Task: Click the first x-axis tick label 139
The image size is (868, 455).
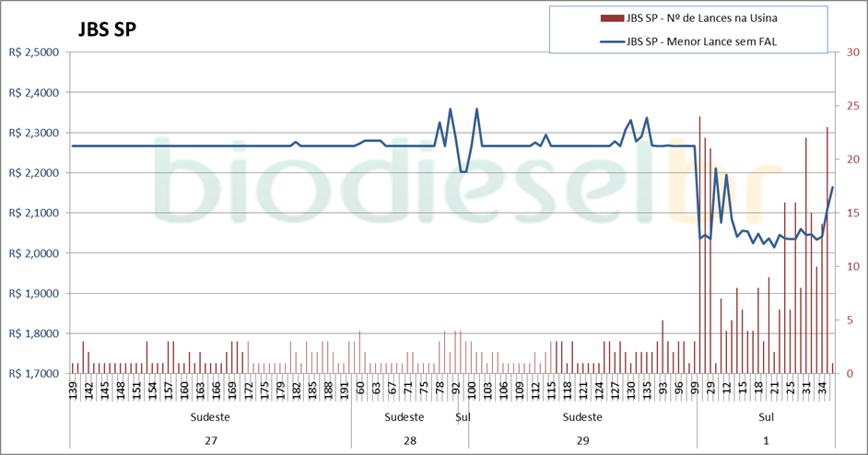Action: (x=74, y=391)
